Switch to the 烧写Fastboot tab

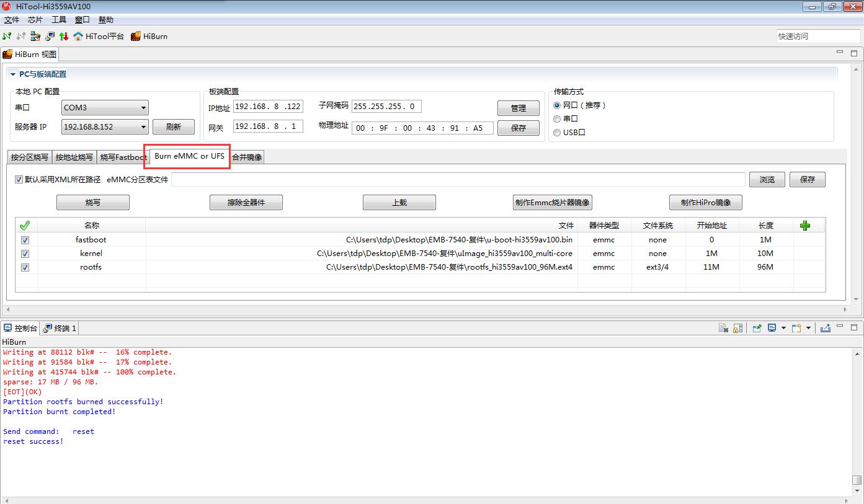[x=123, y=157]
